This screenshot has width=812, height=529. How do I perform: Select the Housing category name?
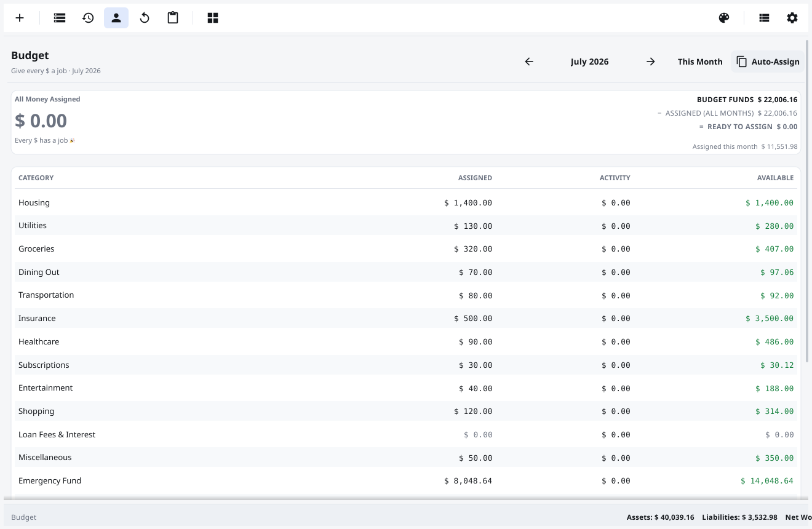coord(34,202)
